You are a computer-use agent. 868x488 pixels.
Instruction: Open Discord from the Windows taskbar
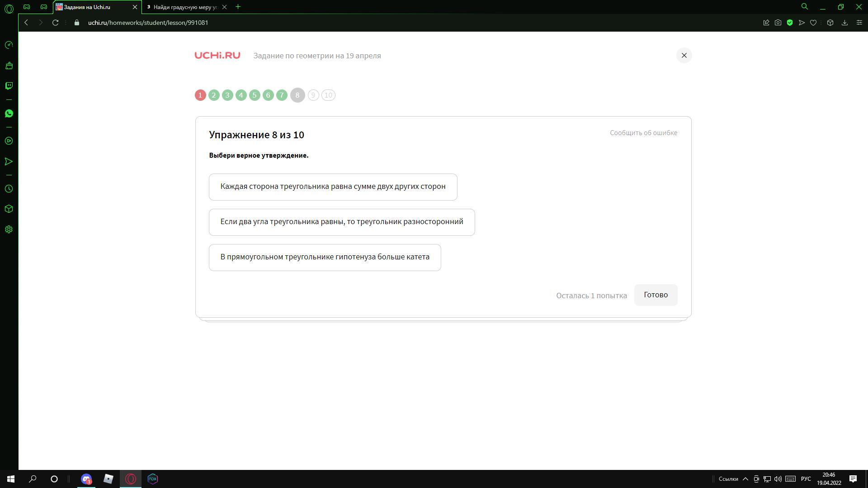[x=86, y=479]
